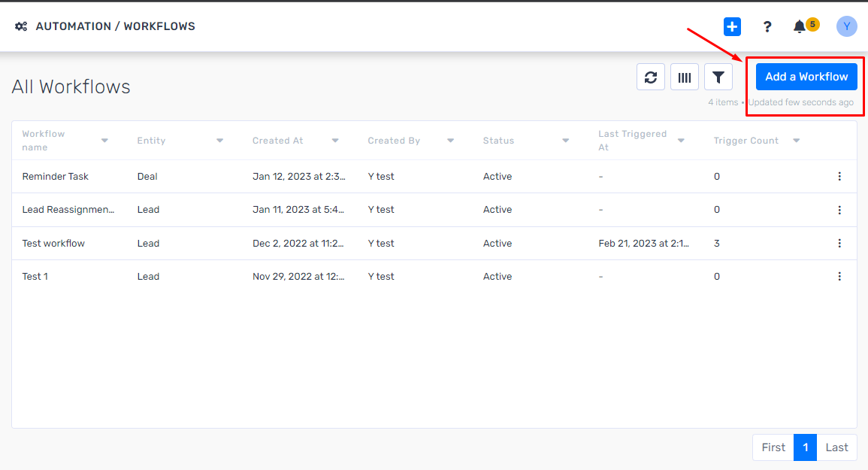Open the Entity column dropdown arrow
The width and height of the screenshot is (868, 470).
[x=219, y=141]
